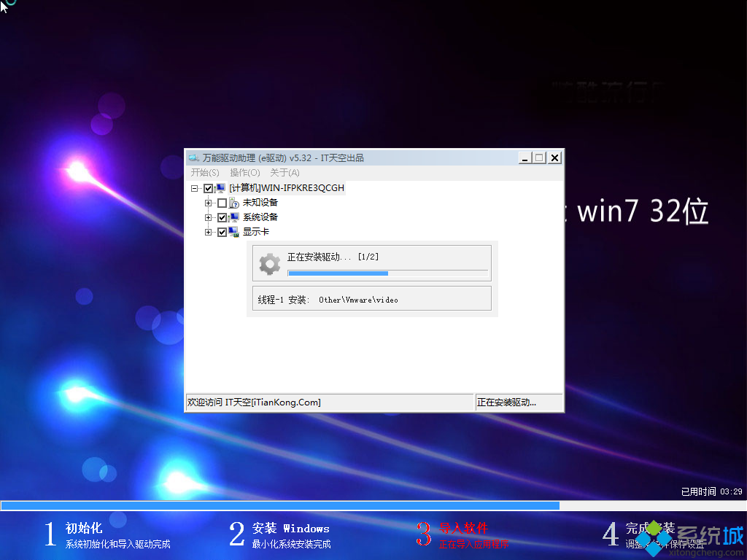
Task: Click the gear icon beside the install progress
Action: click(x=269, y=262)
